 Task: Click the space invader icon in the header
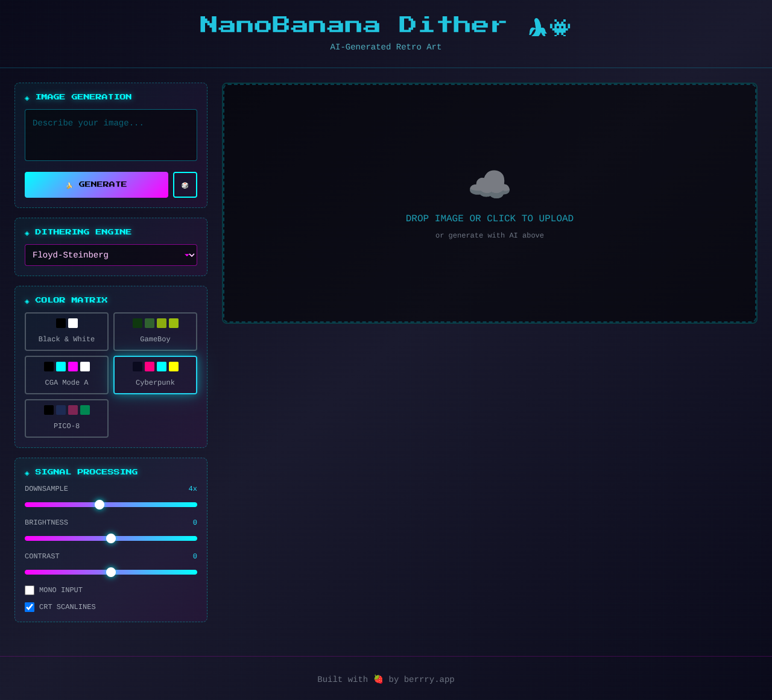[x=560, y=27]
